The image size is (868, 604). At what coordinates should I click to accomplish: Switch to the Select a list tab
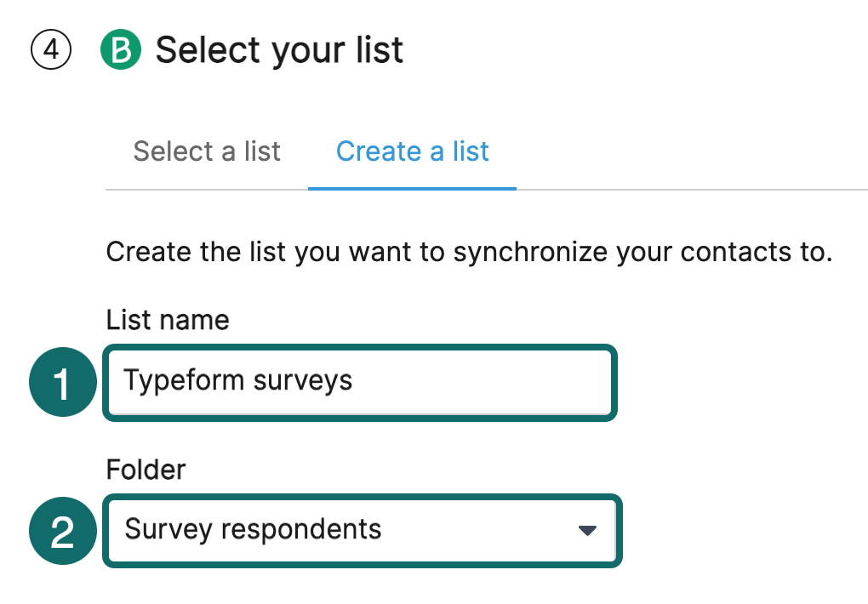pos(207,151)
